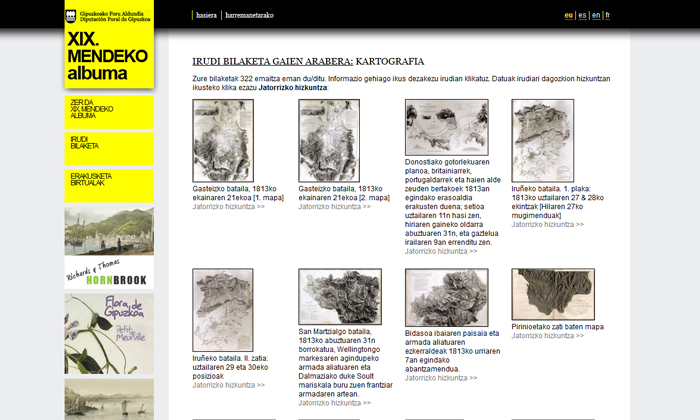Open the hasiera menu link
Viewport: 700px width, 420px height.
point(206,16)
